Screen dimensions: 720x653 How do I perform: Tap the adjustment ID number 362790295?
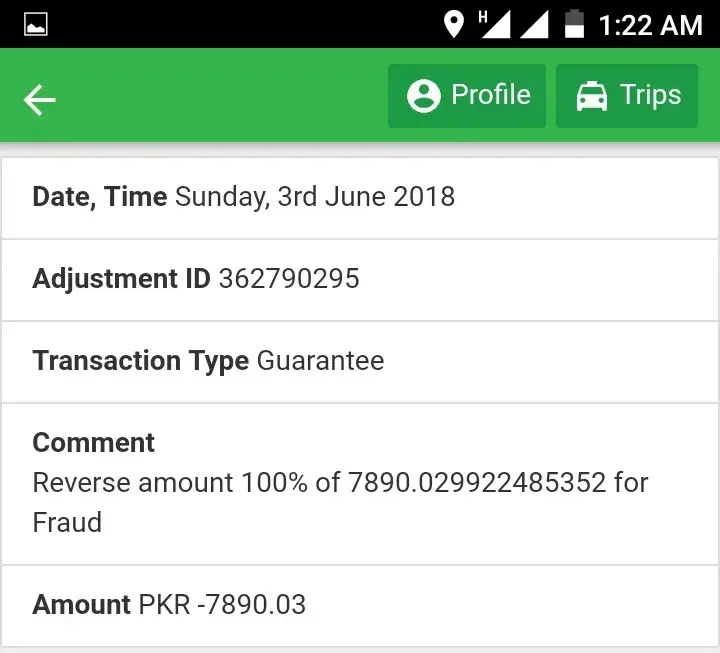tap(289, 279)
